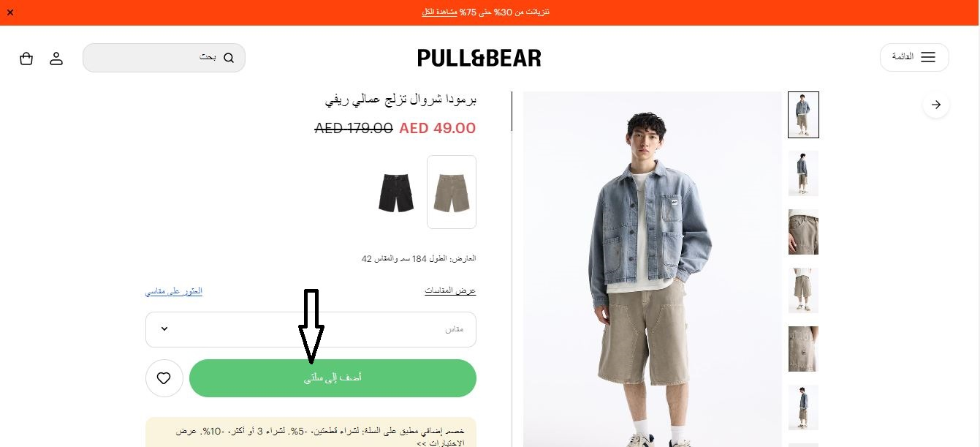
Task: Select the third close-up pocket thumbnail
Action: coord(803,232)
